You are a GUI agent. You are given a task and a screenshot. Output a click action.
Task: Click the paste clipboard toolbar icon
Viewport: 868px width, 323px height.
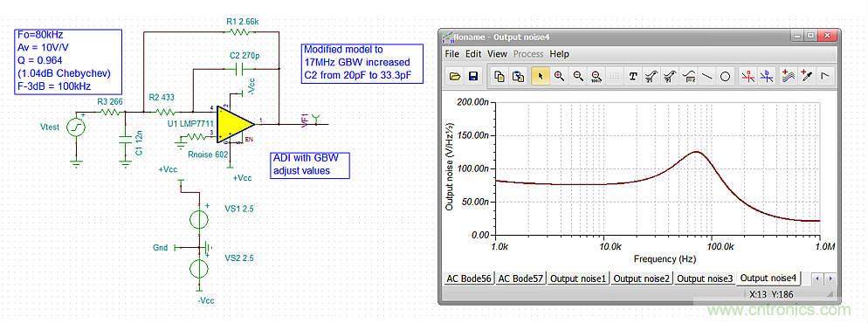(x=518, y=77)
